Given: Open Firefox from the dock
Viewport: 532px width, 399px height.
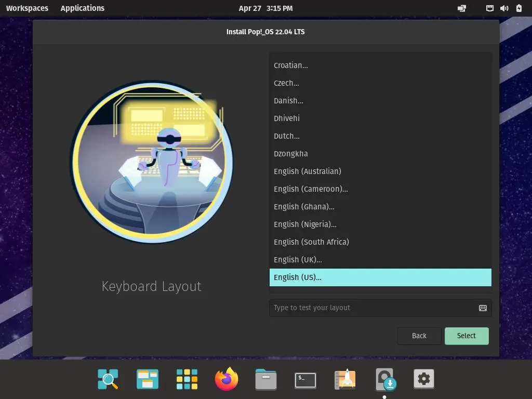Looking at the screenshot, I should (x=227, y=380).
